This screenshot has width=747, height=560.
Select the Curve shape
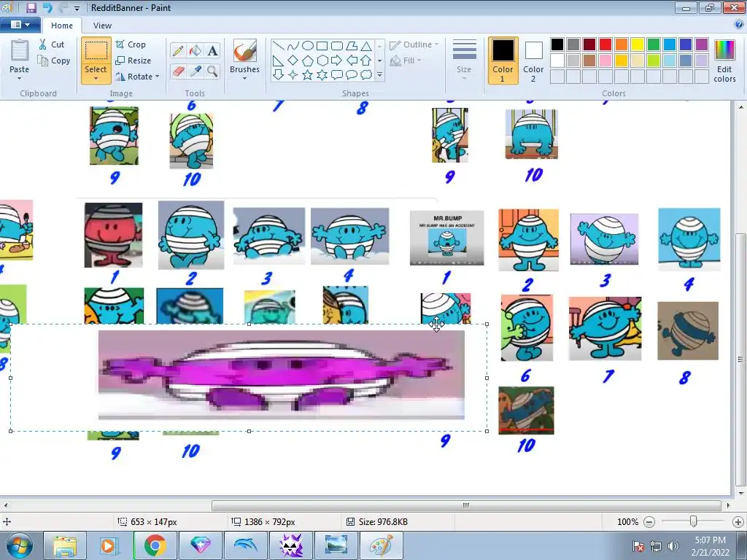coord(293,46)
